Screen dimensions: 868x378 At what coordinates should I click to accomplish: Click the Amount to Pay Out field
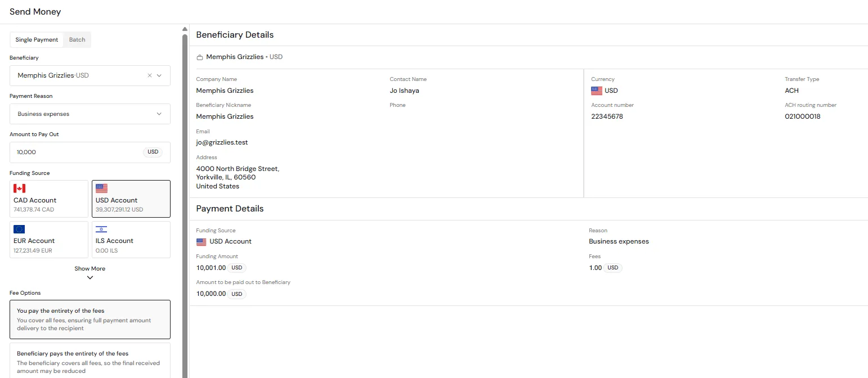90,152
